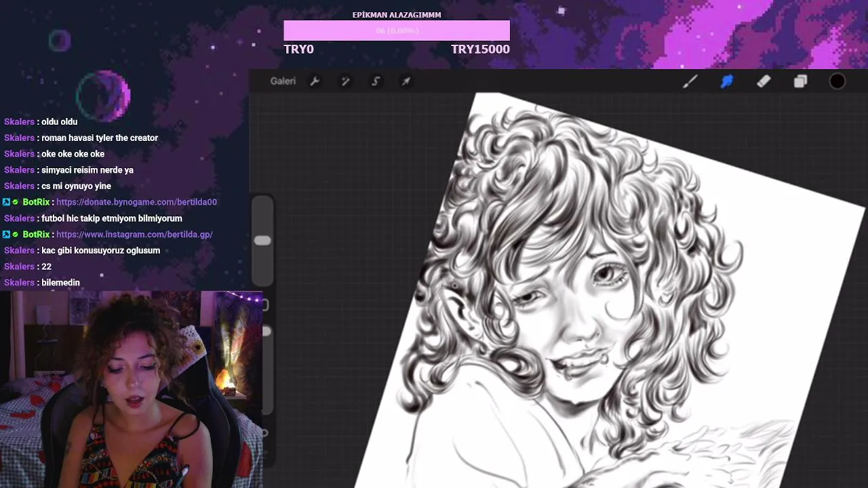
Task: Activate the Selection tool
Action: click(x=376, y=81)
